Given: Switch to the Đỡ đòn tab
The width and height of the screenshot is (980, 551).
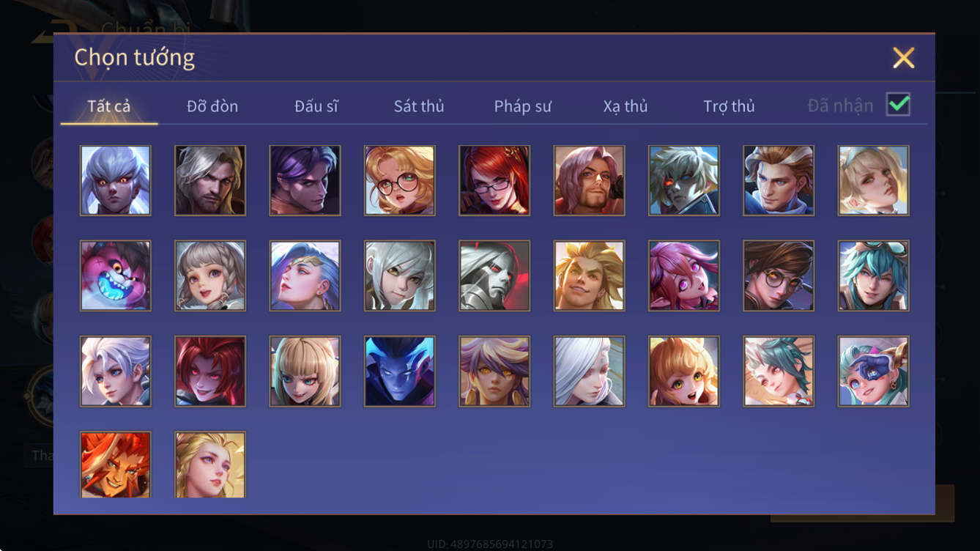Looking at the screenshot, I should click(212, 106).
